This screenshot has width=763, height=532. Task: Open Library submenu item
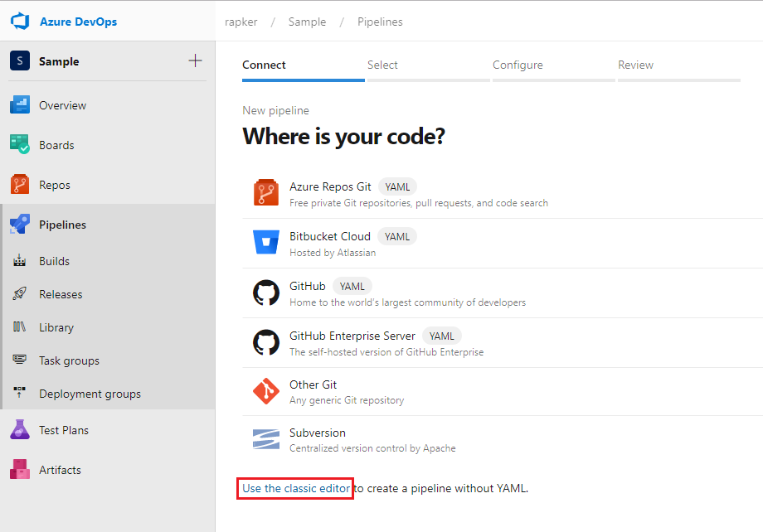point(56,328)
